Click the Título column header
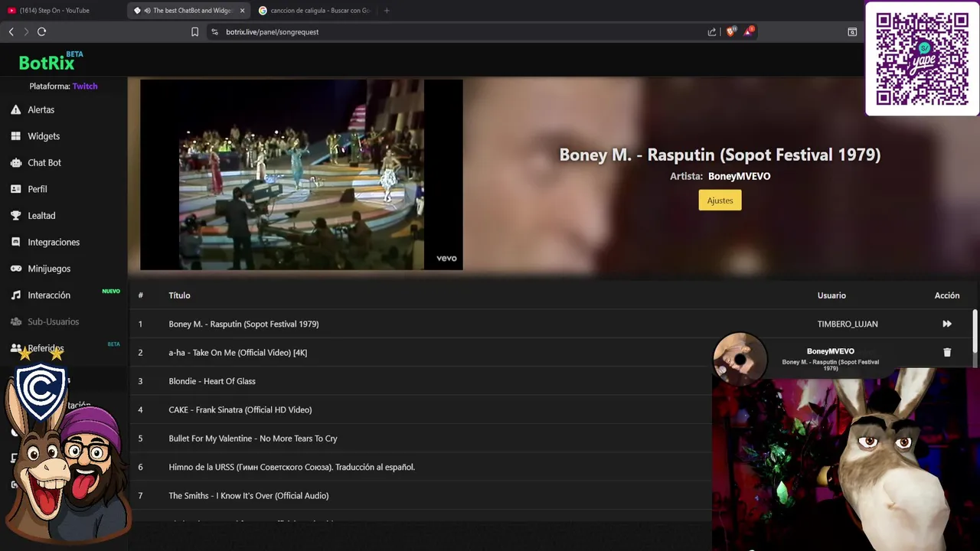Screen dimensions: 980x551 179,295
